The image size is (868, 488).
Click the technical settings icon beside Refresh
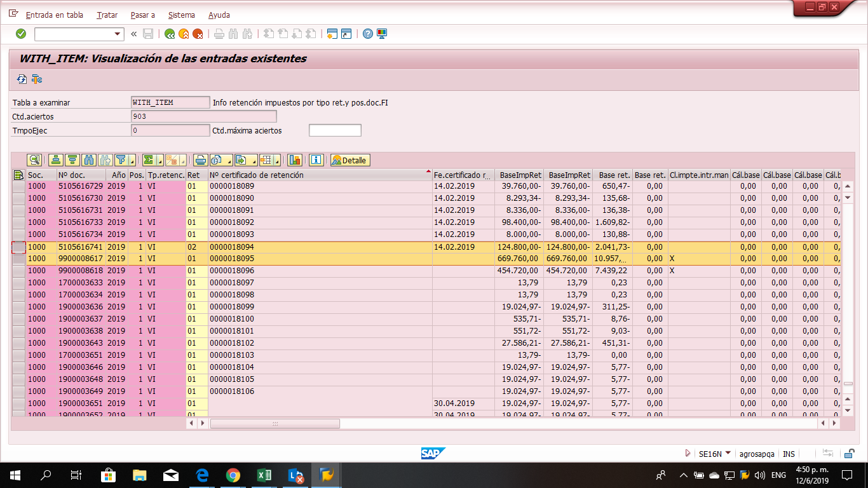37,79
